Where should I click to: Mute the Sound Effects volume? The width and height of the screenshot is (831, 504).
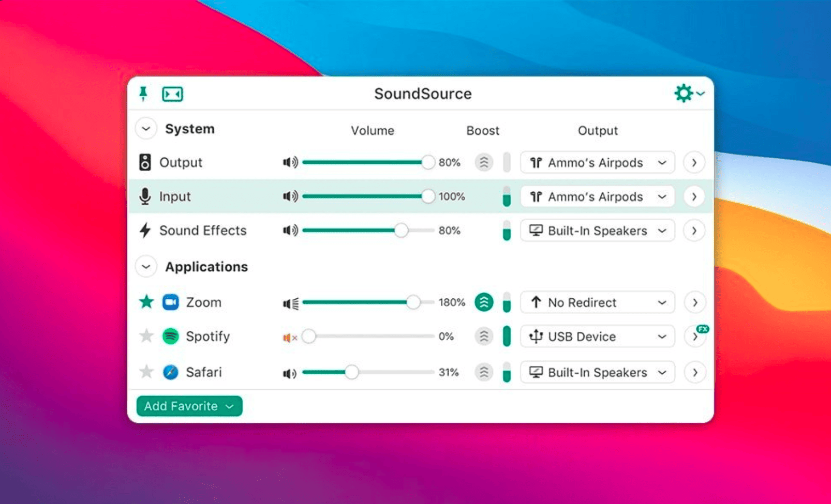290,230
